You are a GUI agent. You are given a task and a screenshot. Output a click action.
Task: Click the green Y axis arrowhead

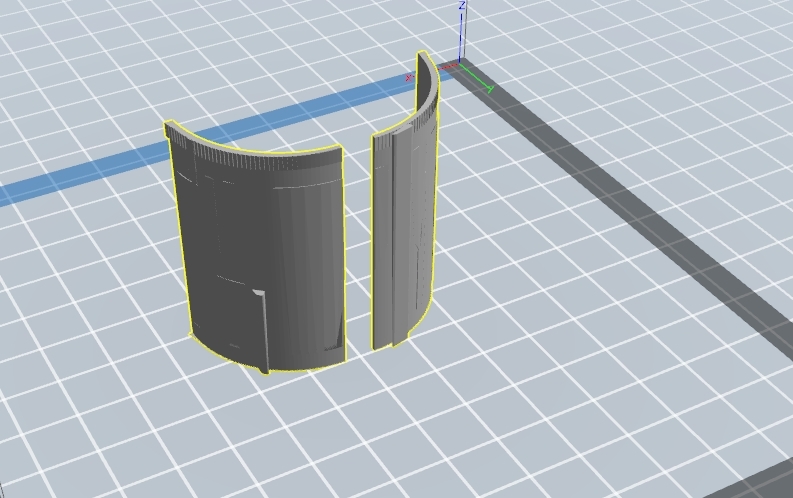point(490,90)
